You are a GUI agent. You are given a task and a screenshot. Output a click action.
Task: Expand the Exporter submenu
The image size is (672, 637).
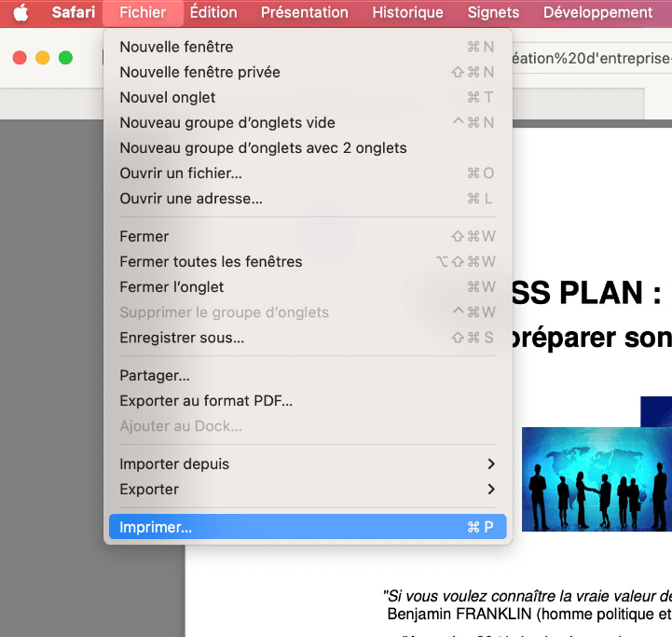308,490
